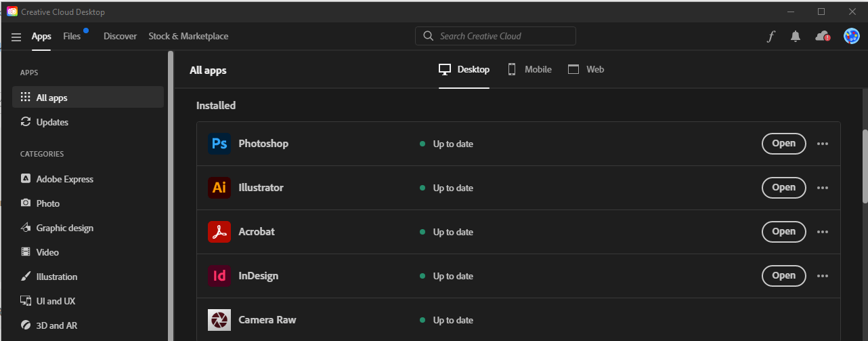Click the Camera Raw app icon

[219, 320]
